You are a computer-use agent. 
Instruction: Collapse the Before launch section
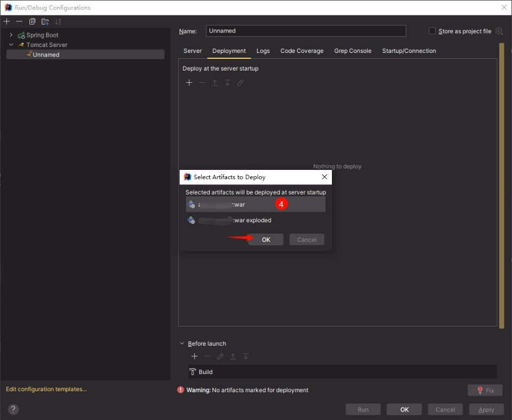(x=182, y=344)
